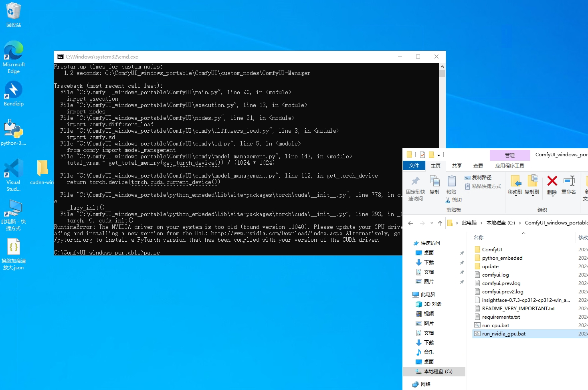Expand the recent locations chevron beside the forward arrow

pos(432,223)
